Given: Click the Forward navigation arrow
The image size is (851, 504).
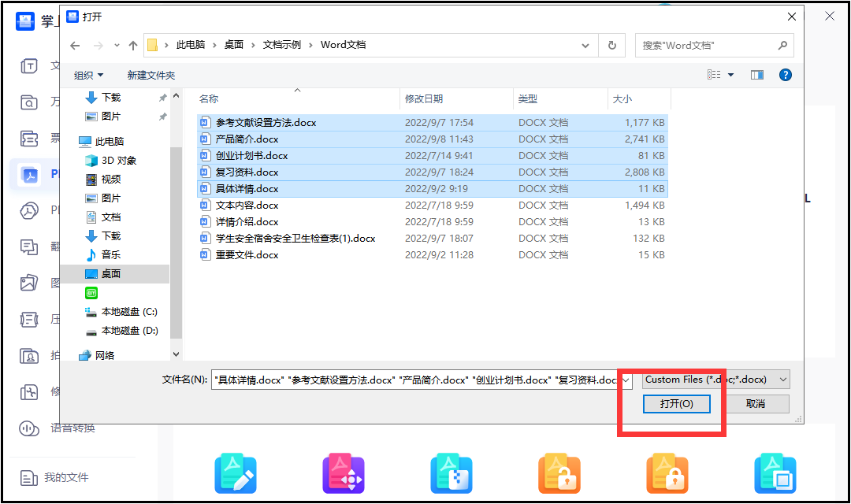Looking at the screenshot, I should click(x=98, y=46).
